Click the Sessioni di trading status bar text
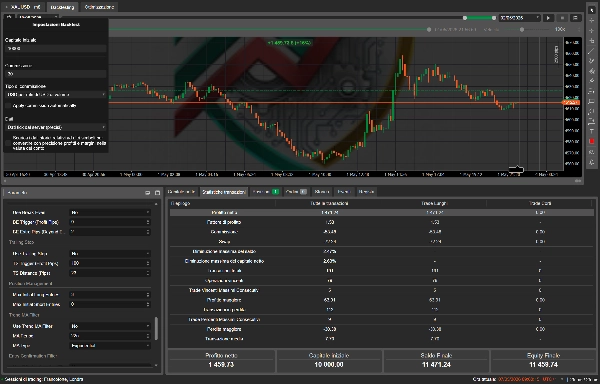 pyautogui.click(x=44, y=379)
